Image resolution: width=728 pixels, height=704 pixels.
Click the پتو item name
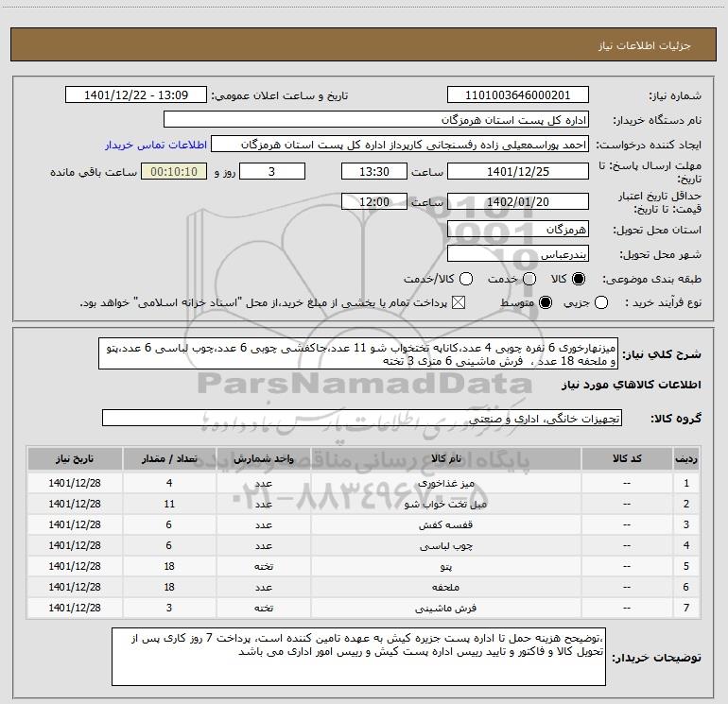(445, 567)
